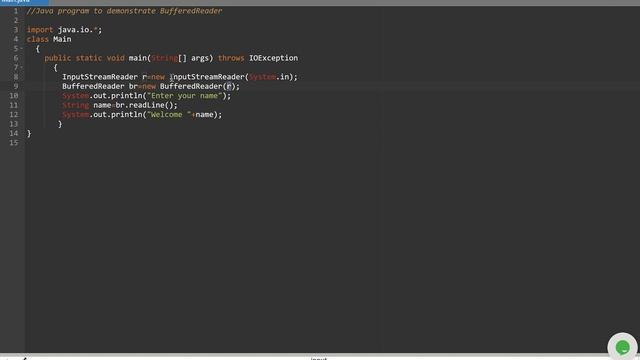Click the 'IOException' text
The image size is (640, 360).
[x=273, y=58]
